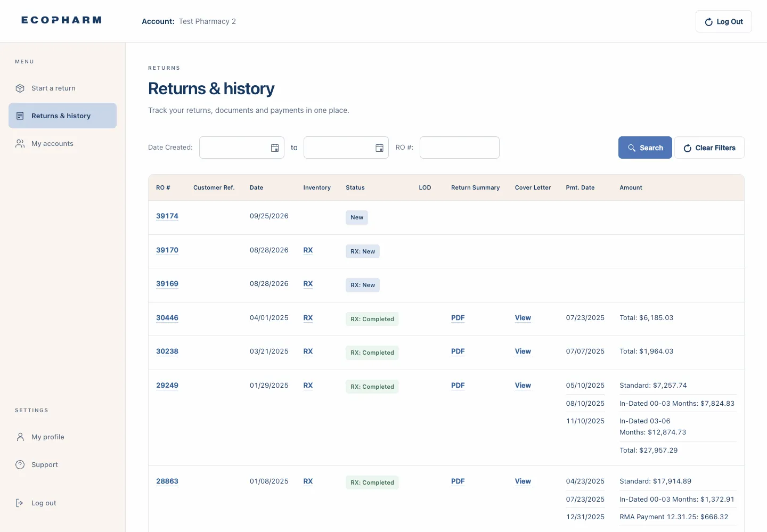
Task: Focus the Date Created end field
Action: click(x=346, y=148)
